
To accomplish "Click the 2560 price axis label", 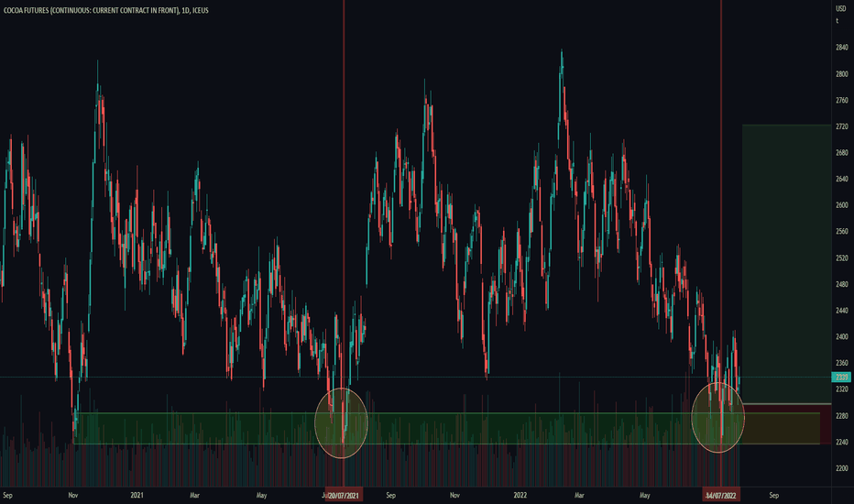I will click(x=841, y=232).
